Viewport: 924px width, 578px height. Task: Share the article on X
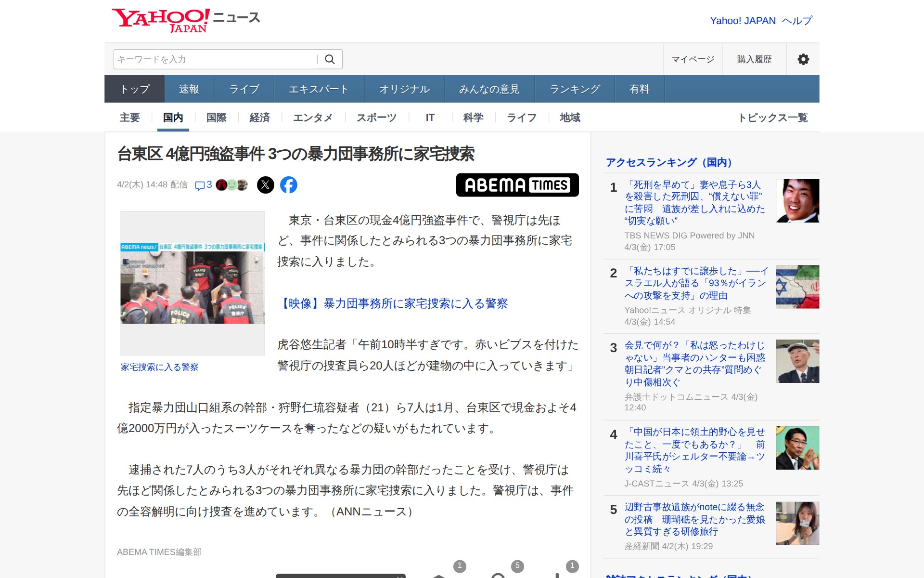[266, 184]
